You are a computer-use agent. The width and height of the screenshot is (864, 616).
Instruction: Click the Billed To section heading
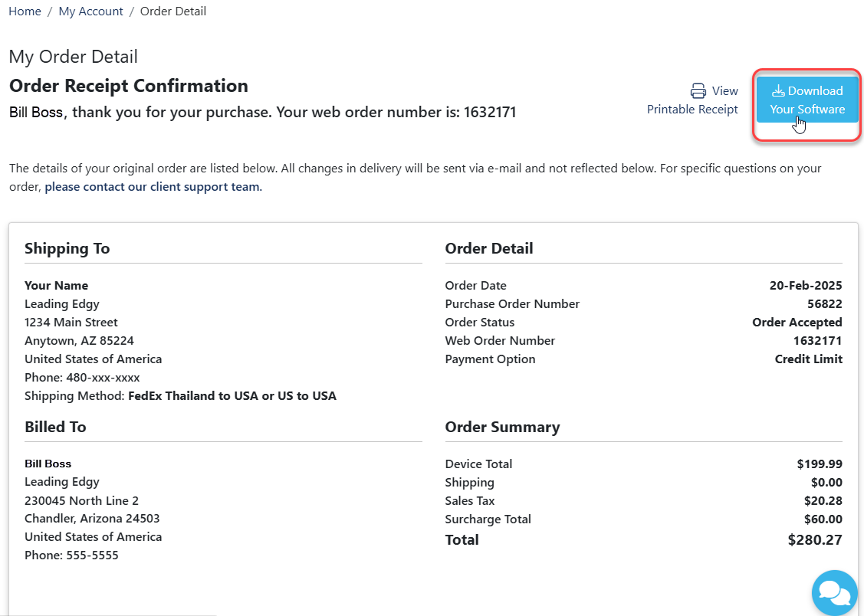[55, 427]
